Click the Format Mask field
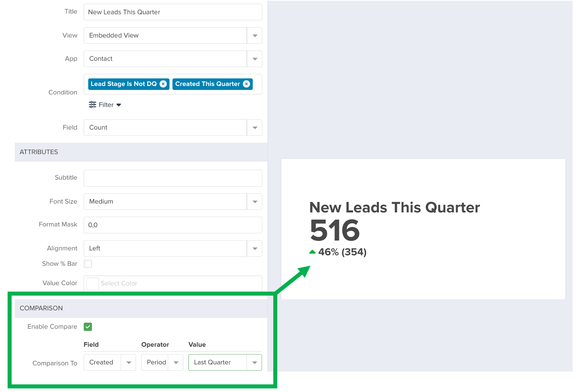Image resolution: width=577 pixels, height=392 pixels. click(x=173, y=225)
